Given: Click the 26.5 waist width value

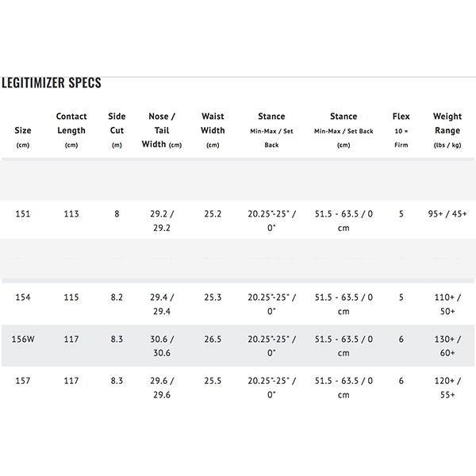Looking at the screenshot, I should (x=213, y=339).
